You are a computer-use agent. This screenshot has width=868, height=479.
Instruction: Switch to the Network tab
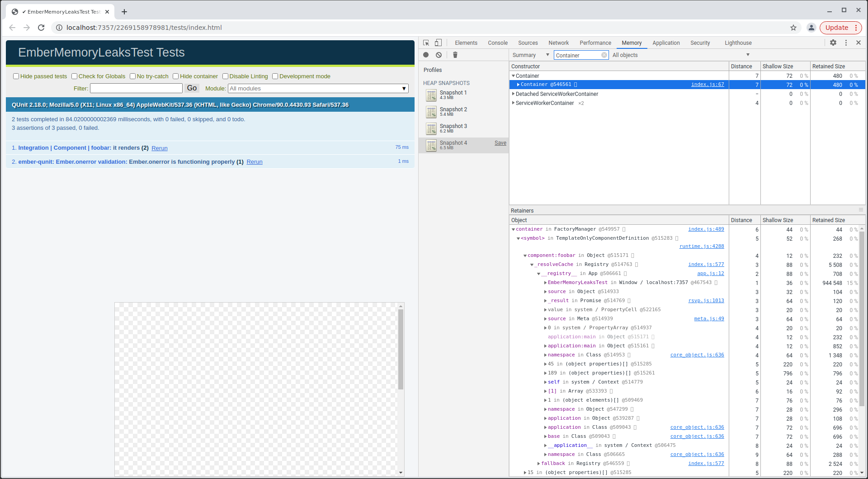559,43
